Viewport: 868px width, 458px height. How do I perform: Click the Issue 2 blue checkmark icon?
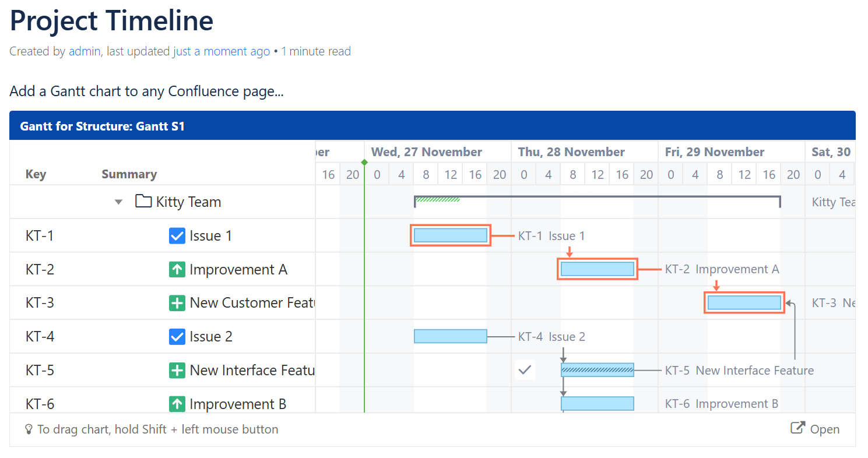[177, 336]
